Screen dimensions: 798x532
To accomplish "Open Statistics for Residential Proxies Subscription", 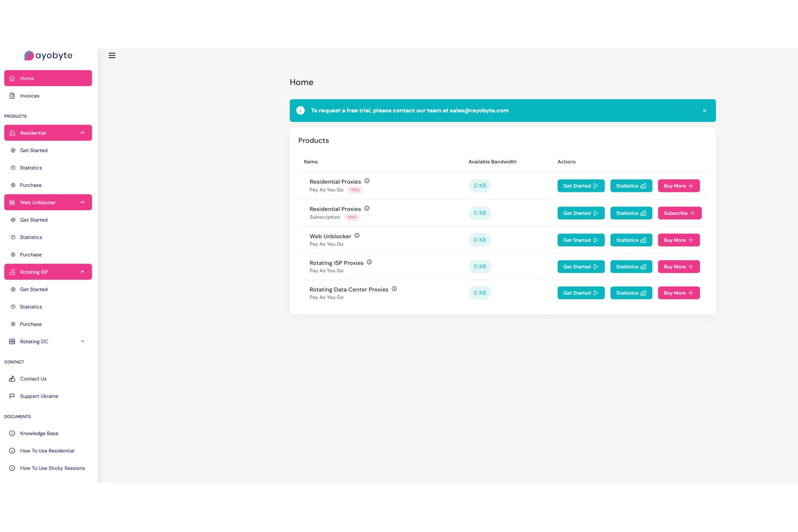I will [631, 213].
